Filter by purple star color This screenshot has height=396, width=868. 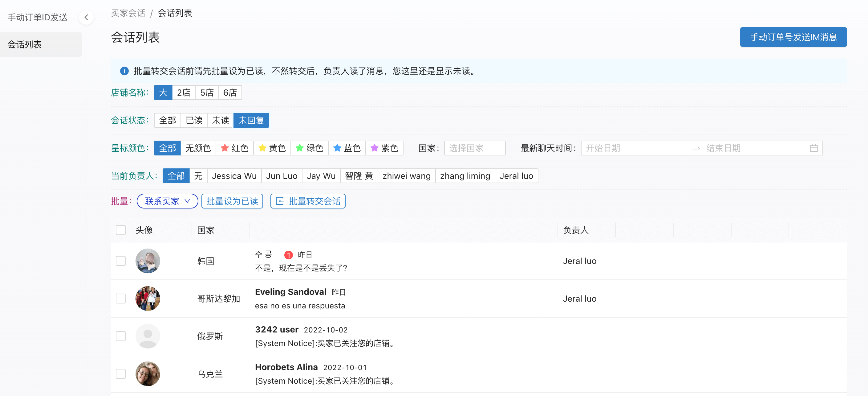pos(384,148)
